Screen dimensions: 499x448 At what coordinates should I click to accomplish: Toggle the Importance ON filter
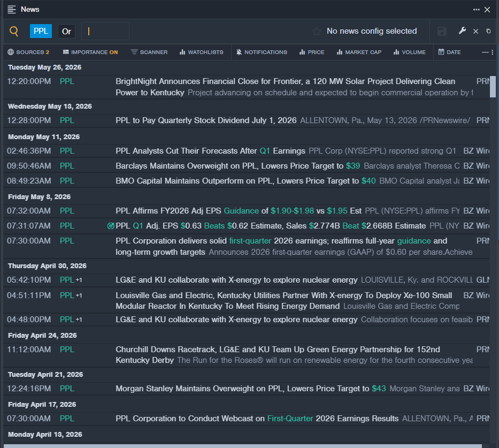(90, 52)
